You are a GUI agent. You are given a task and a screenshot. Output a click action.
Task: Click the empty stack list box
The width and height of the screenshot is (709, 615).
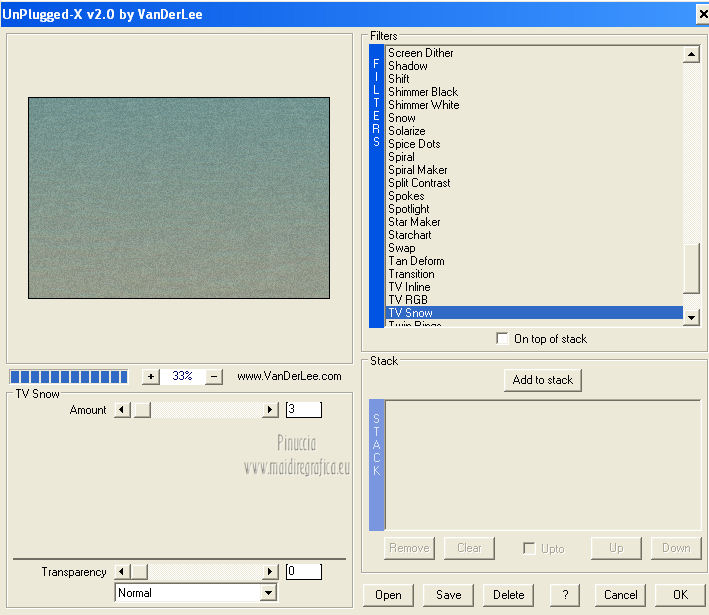coord(543,465)
